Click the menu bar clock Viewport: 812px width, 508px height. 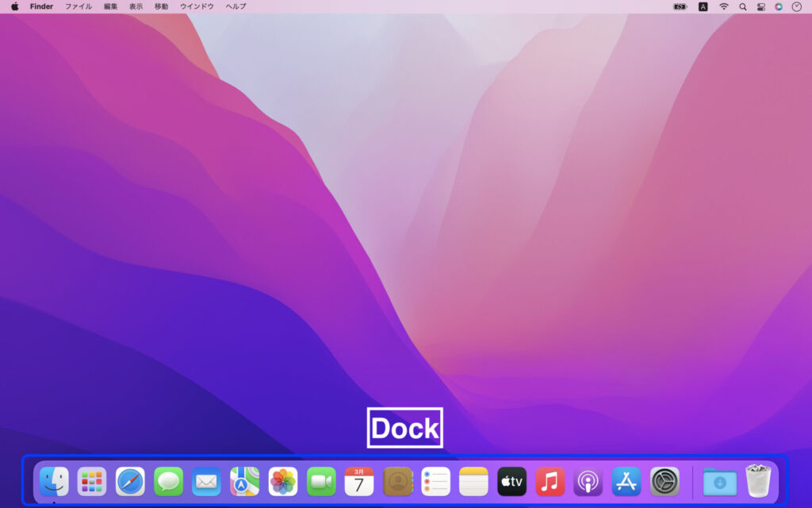click(796, 6)
